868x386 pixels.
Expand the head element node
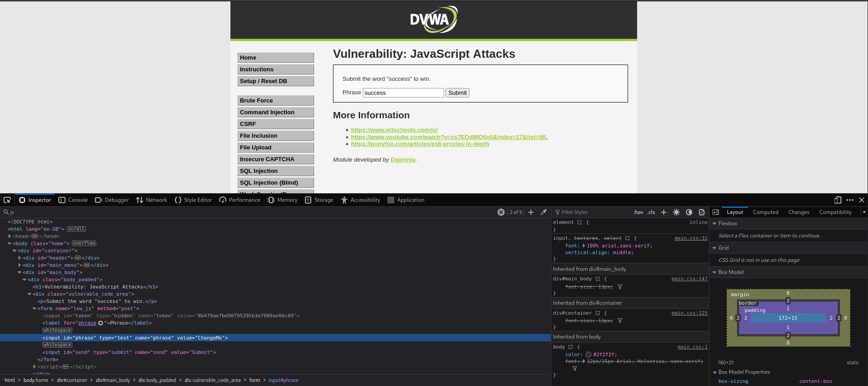pyautogui.click(x=9, y=236)
